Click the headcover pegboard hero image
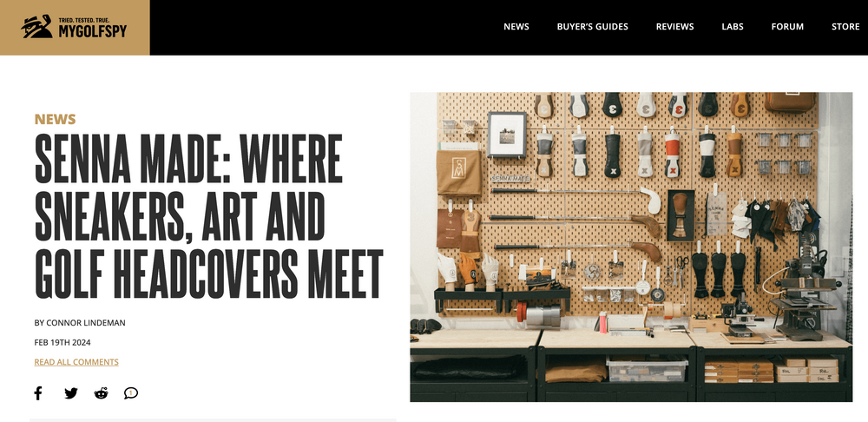This screenshot has width=868, height=422. (x=631, y=247)
